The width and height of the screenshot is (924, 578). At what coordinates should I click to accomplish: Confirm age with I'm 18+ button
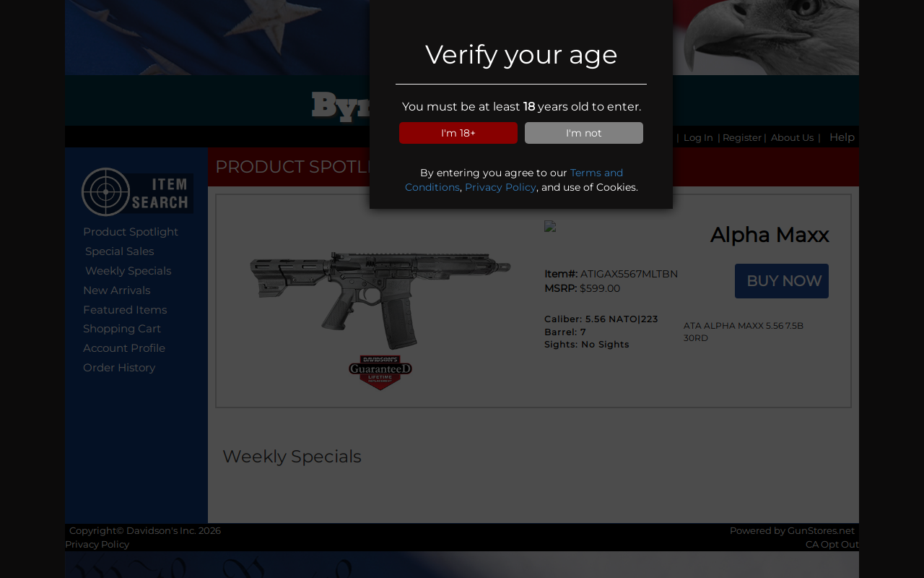[x=458, y=133]
